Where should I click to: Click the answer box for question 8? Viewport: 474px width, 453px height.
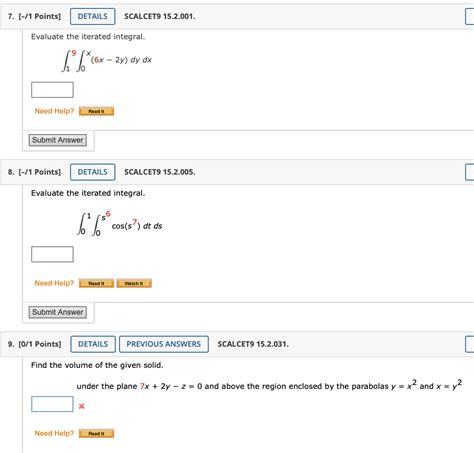(52, 254)
